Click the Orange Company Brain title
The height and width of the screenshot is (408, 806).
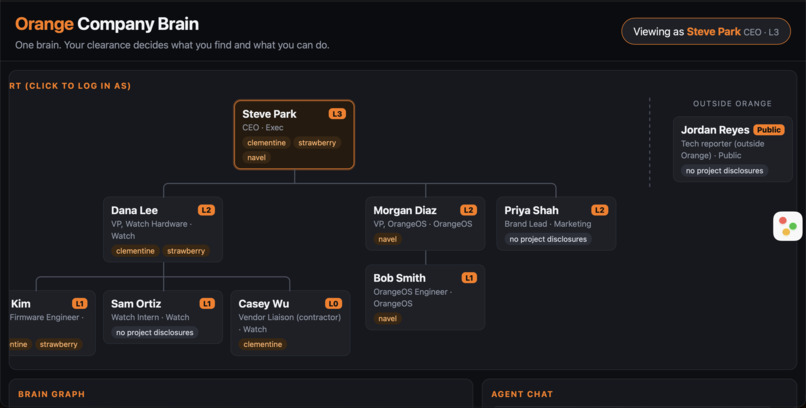click(107, 24)
